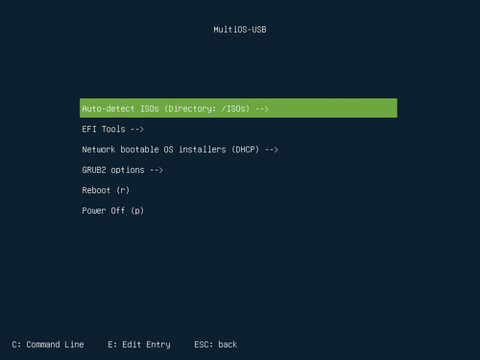Click the arrow after Auto-detect ISOs
The height and width of the screenshot is (360, 480).
pyautogui.click(x=262, y=109)
